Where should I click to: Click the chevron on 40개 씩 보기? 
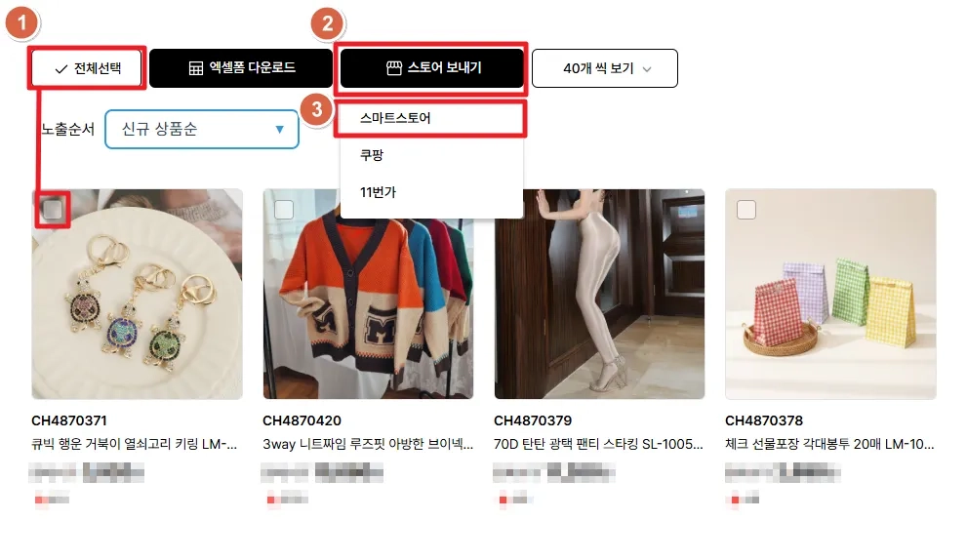[647, 69]
